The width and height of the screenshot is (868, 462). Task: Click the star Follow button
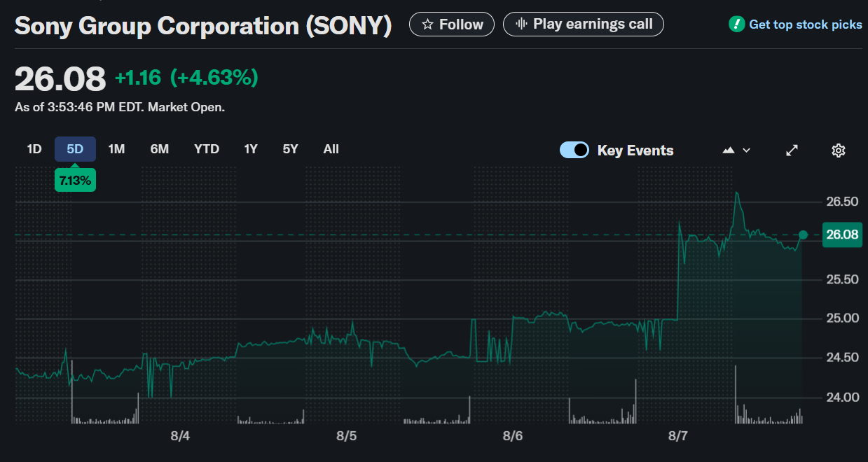pyautogui.click(x=452, y=24)
